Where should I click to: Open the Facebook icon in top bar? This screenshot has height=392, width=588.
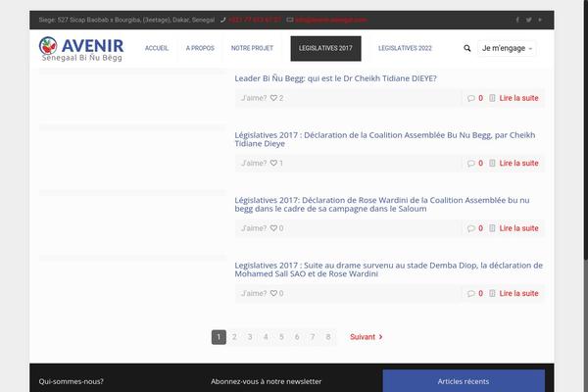click(x=517, y=20)
